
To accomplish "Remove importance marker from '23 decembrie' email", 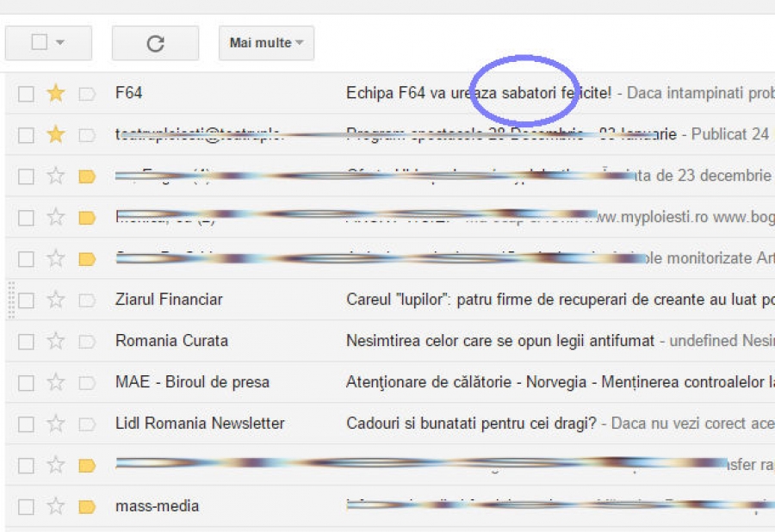I will click(x=87, y=176).
